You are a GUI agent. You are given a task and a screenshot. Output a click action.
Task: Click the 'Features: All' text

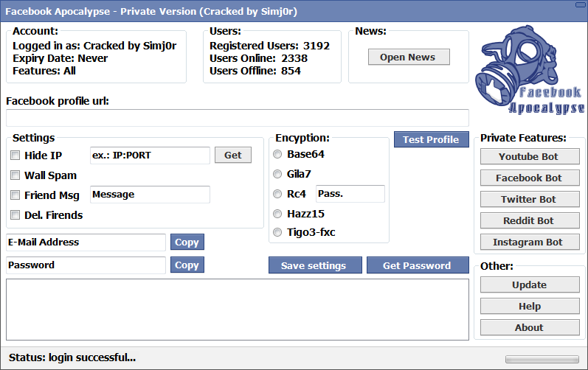[44, 71]
